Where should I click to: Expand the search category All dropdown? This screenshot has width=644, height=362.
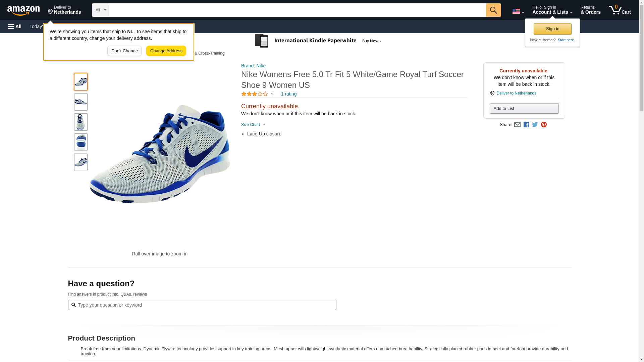[x=101, y=10]
